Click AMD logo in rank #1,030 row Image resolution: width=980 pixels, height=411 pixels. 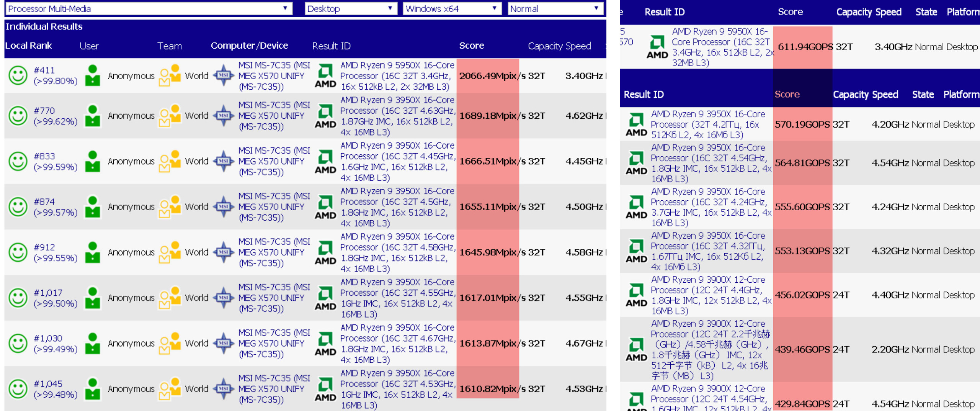[x=325, y=344]
